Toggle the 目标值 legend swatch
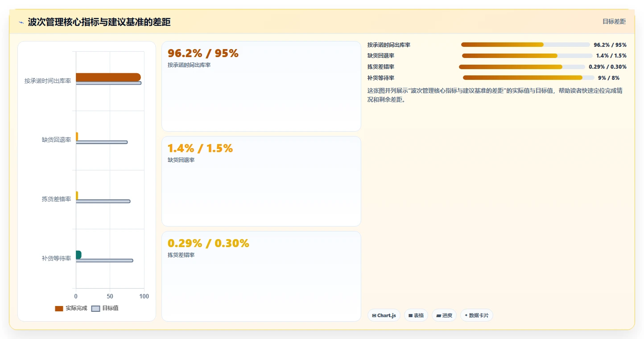The width and height of the screenshot is (644, 339). [x=95, y=309]
